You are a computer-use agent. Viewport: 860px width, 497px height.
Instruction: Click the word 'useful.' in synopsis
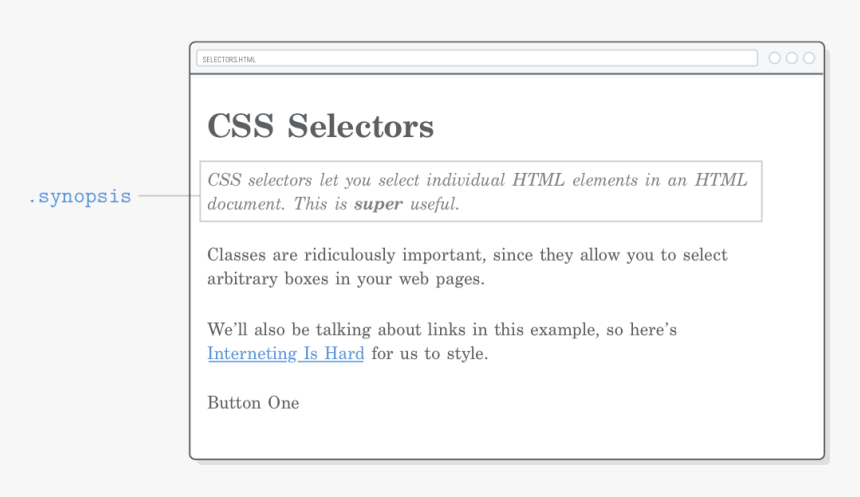point(434,204)
